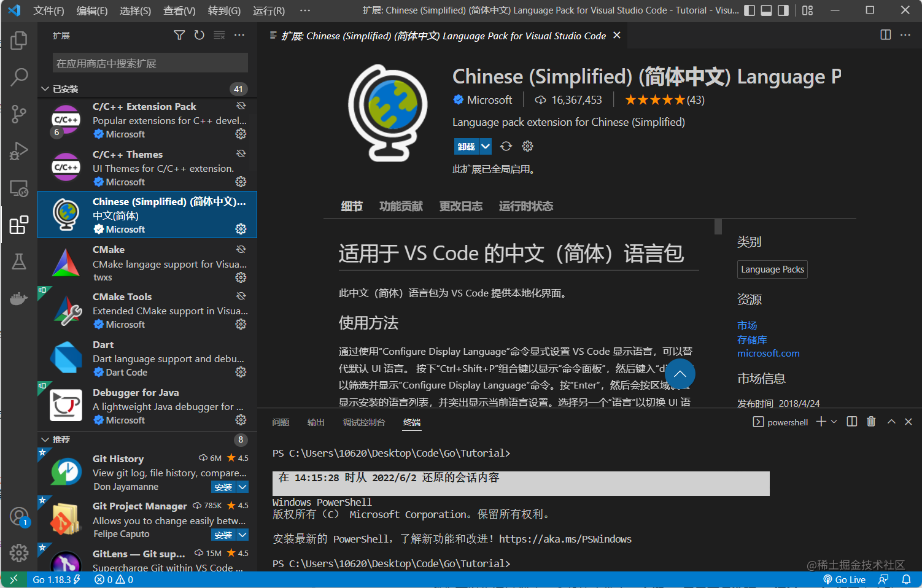Image resolution: width=922 pixels, height=588 pixels.
Task: Open editor more actions menu
Action: [x=905, y=35]
